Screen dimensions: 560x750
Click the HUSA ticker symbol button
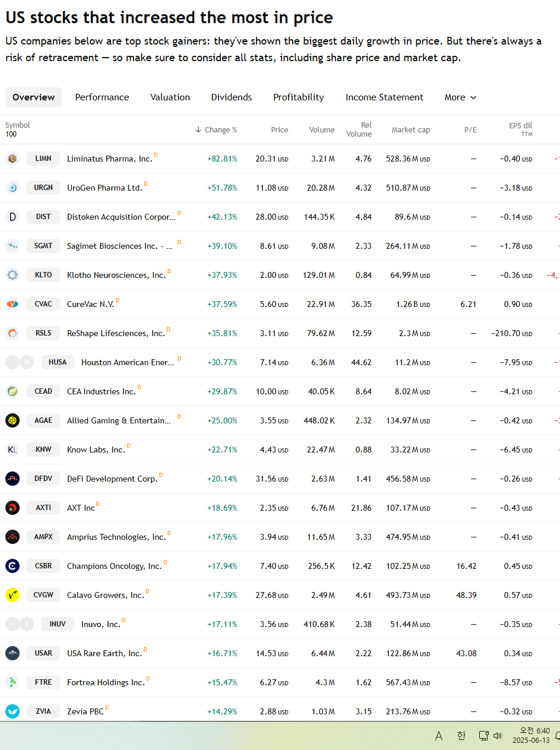(58, 362)
